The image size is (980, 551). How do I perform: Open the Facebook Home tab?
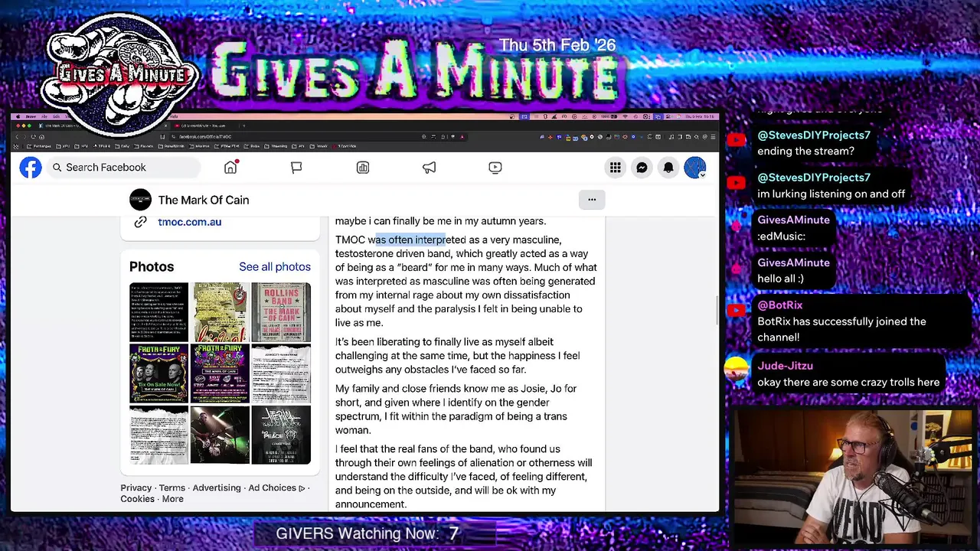pos(230,167)
